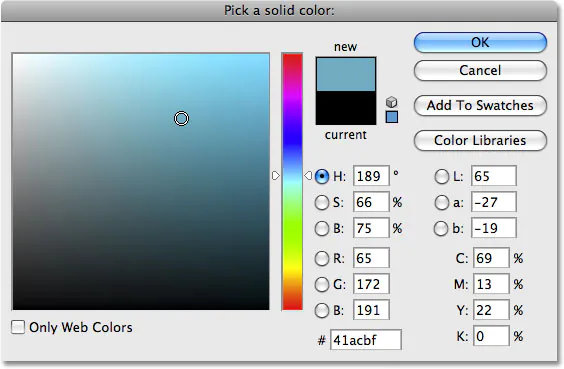The image size is (564, 369).
Task: Open Color Libraries
Action: 480,140
